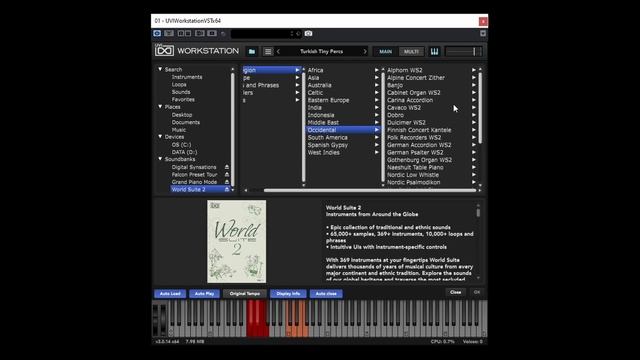The height and width of the screenshot is (360, 640).
Task: Click the Voices: 0 status text
Action: [x=473, y=341]
